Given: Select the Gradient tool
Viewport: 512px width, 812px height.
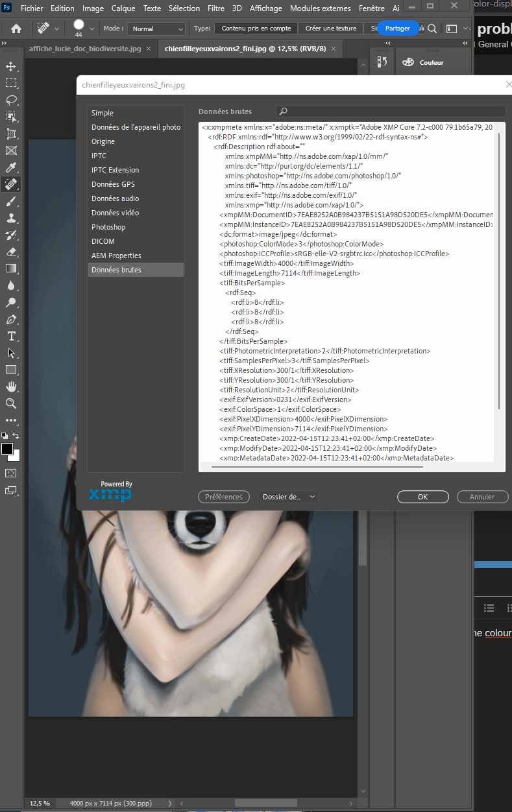Looking at the screenshot, I should 11,269.
